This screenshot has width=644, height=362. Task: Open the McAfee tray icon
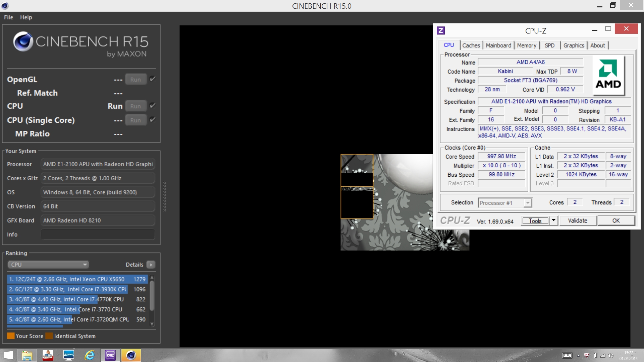[587, 356]
